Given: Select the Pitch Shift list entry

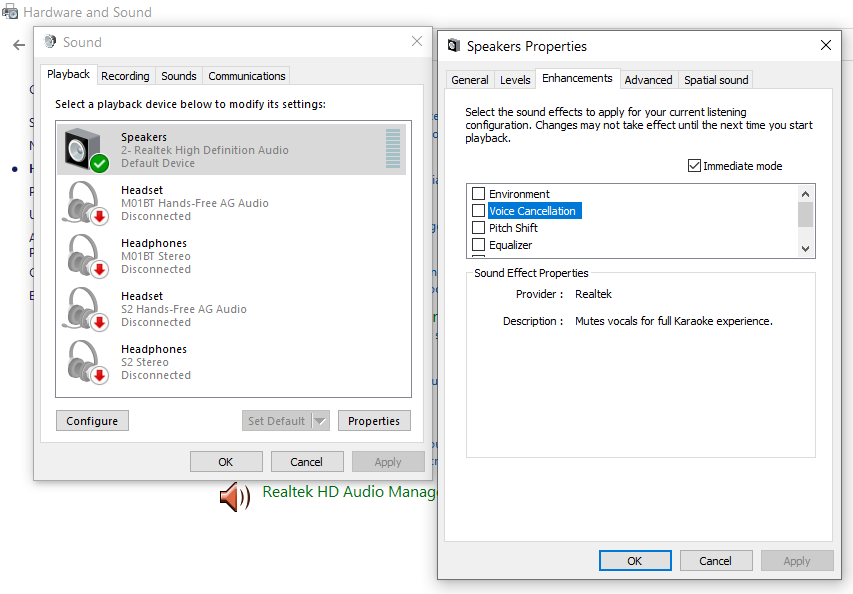Looking at the screenshot, I should pos(513,228).
